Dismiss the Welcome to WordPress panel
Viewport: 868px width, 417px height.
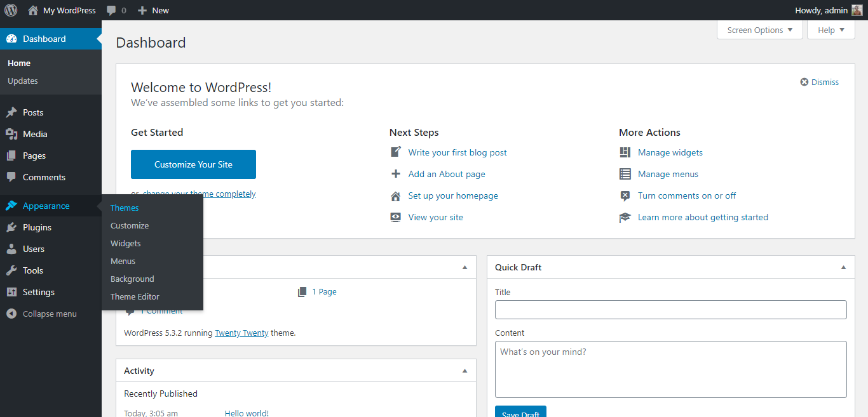(820, 82)
